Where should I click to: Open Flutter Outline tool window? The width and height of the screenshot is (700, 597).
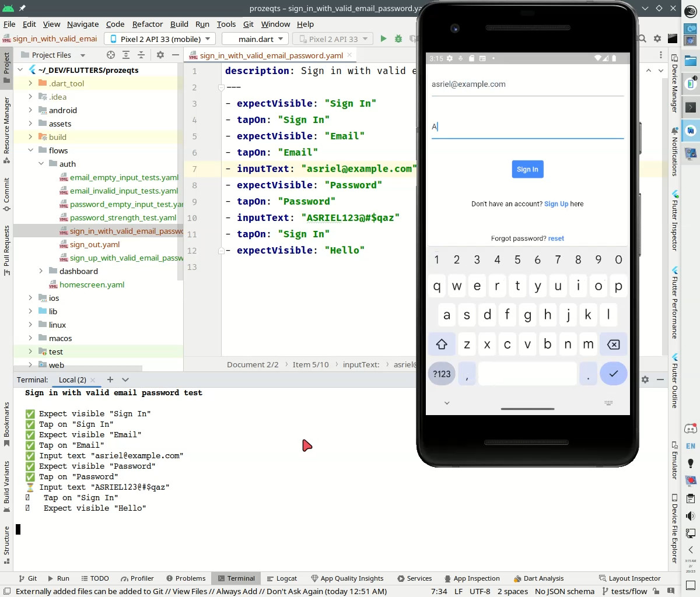(x=675, y=381)
